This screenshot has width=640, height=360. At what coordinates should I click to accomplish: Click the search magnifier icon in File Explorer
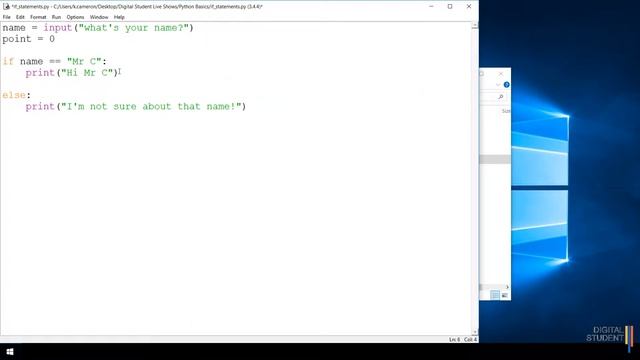[x=501, y=97]
